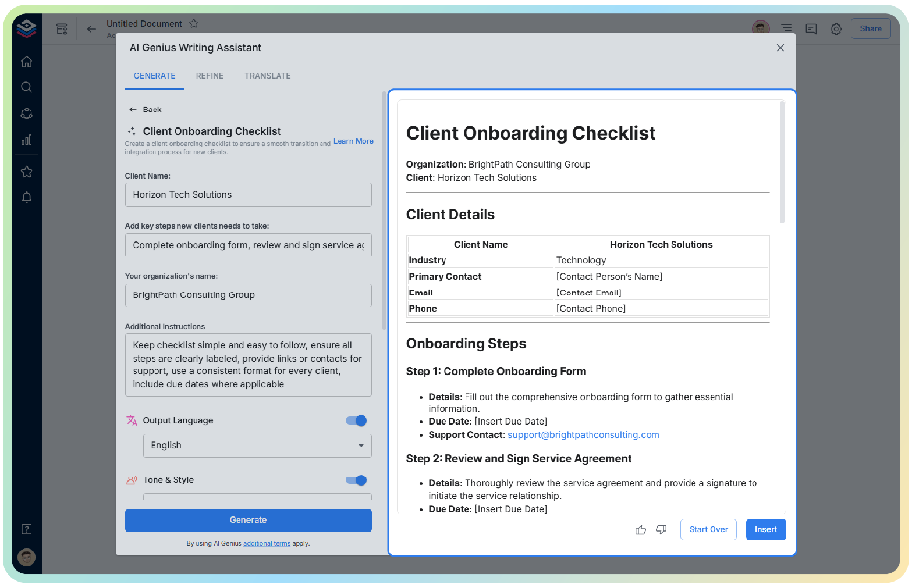Open the document outline icon near the title
The height and width of the screenshot is (588, 912).
[62, 28]
